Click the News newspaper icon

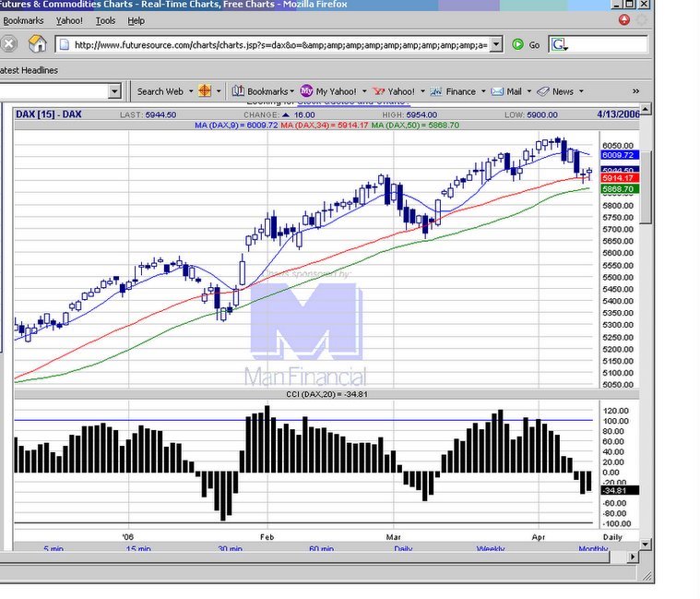pyautogui.click(x=543, y=91)
